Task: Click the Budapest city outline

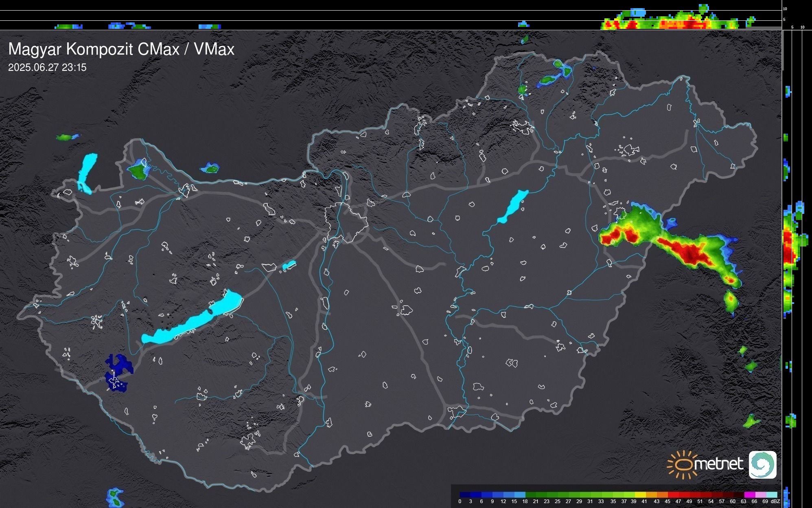Action: click(346, 222)
